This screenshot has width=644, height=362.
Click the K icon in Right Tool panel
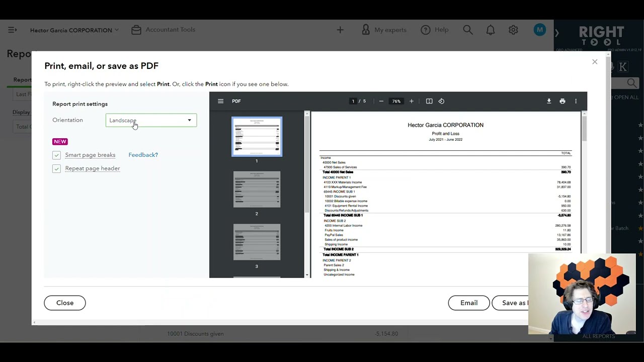pos(623,66)
